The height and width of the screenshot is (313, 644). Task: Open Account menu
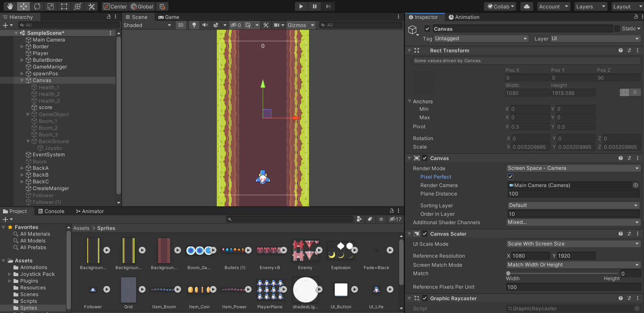[x=553, y=6]
